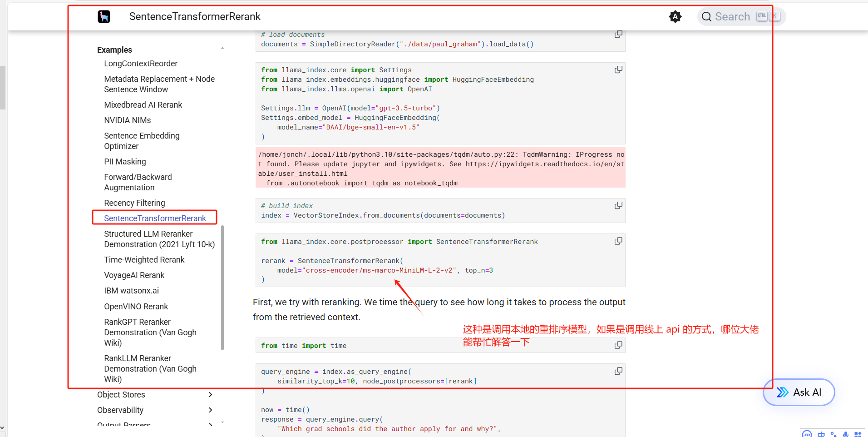The image size is (868, 437).
Task: Open OpenVINO Rerank example
Action: pos(136,307)
